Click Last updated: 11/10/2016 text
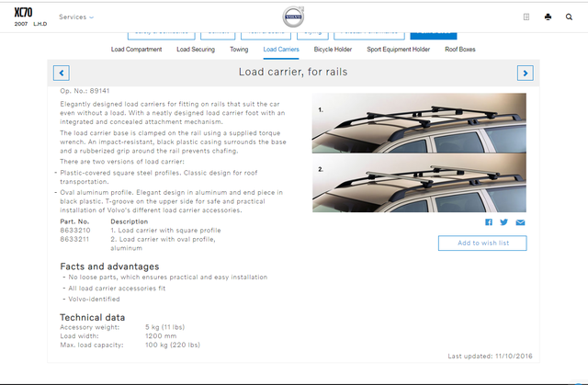This screenshot has height=385, width=588. [x=490, y=357]
